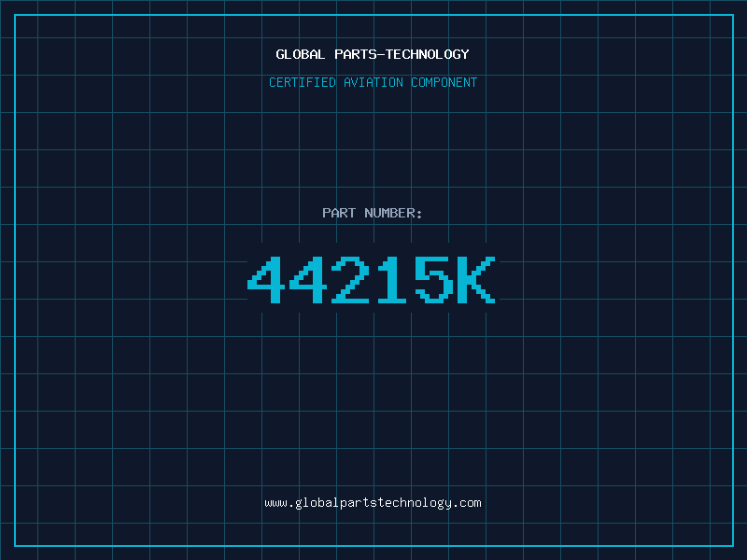
Task: Open the www.globalpartstechnology.com link
Action: (x=373, y=503)
